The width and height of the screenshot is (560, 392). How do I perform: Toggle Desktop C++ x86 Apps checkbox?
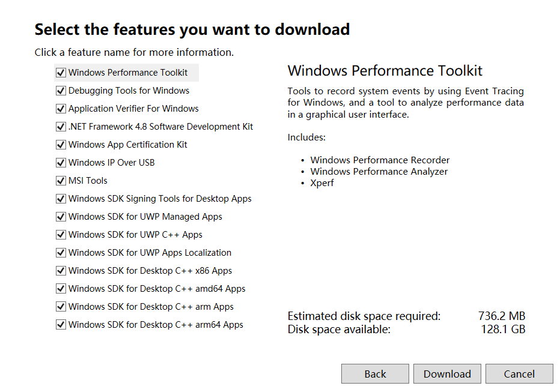click(x=61, y=271)
